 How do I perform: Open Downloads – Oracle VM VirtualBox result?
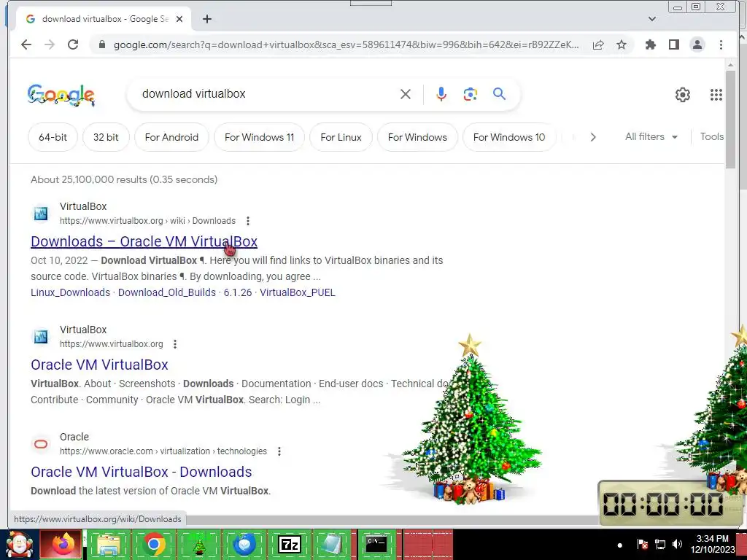144,241
